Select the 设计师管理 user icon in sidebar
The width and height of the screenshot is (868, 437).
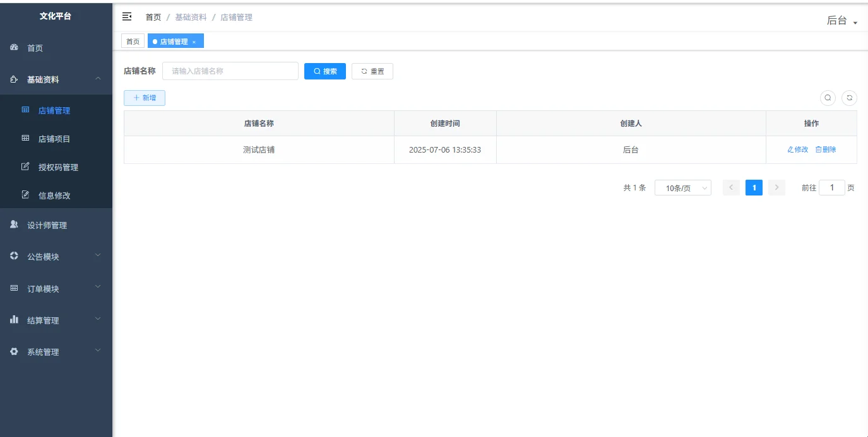[x=13, y=224]
